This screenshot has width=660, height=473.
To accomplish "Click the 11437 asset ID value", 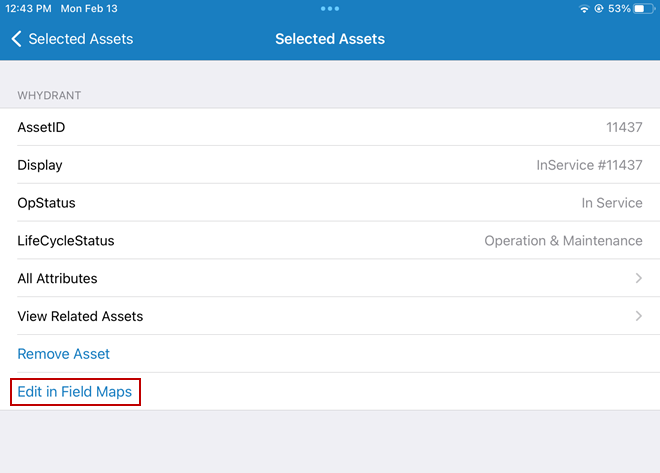I will pos(624,127).
